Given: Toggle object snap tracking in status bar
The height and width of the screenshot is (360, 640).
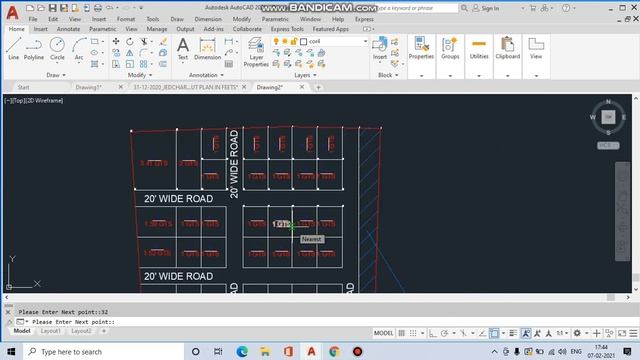Looking at the screenshot, I should coord(482,333).
